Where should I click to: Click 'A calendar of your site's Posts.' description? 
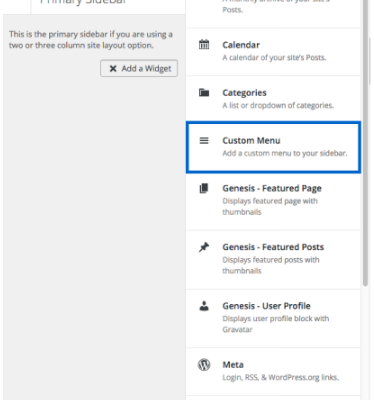pyautogui.click(x=274, y=57)
